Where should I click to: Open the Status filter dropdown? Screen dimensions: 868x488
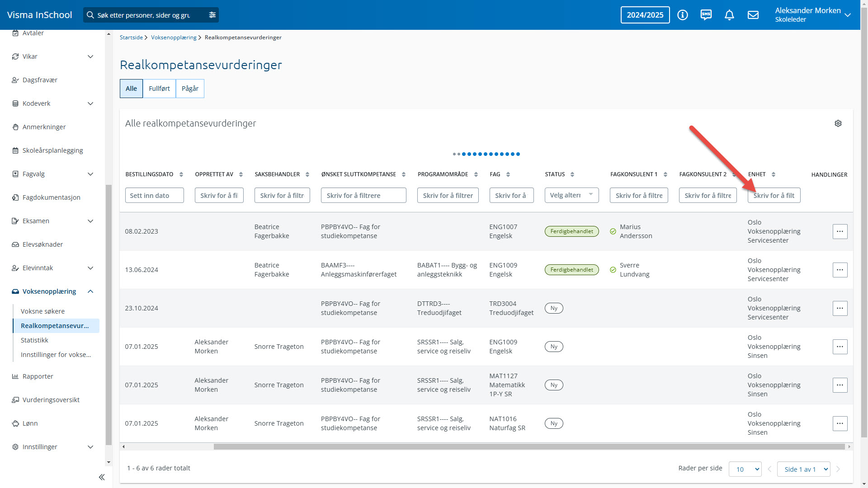(x=571, y=195)
